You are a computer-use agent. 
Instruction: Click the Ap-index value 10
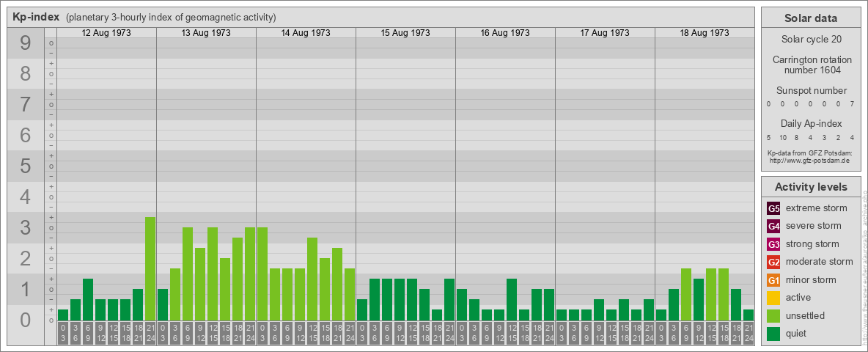coord(783,137)
